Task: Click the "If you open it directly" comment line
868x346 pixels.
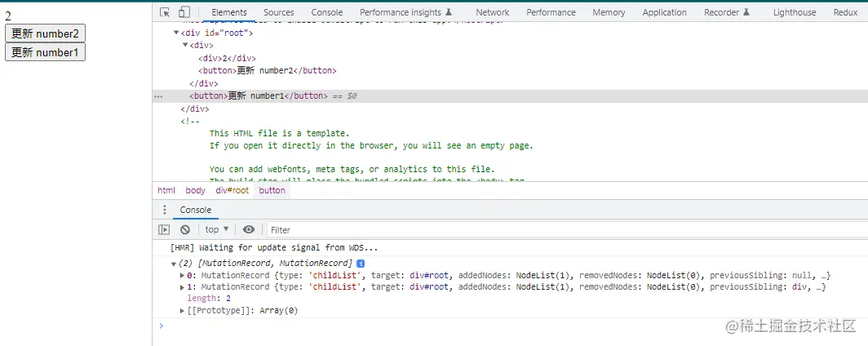Action: [x=371, y=146]
